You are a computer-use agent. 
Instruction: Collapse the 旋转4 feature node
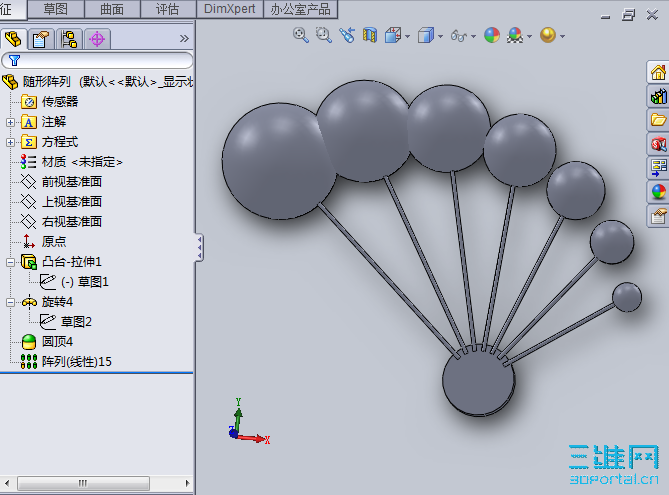[x=10, y=303]
